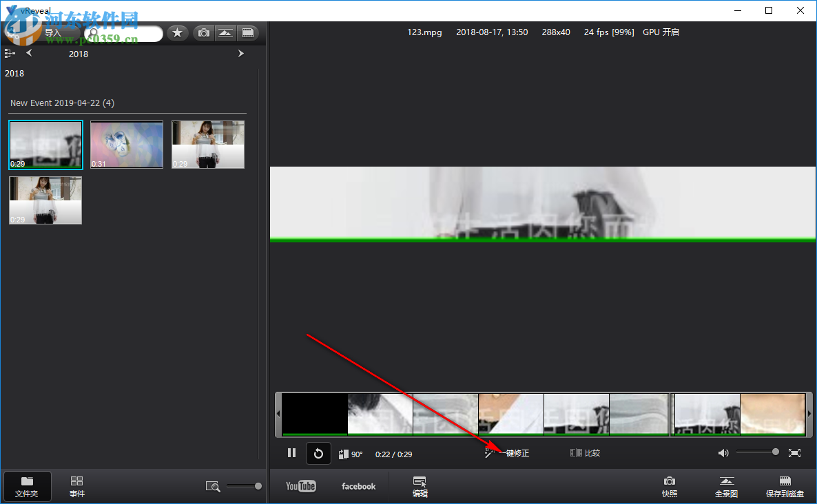Click the camera snapshot icon in top toolbar
Screen dimensions: 817x504
tap(204, 33)
